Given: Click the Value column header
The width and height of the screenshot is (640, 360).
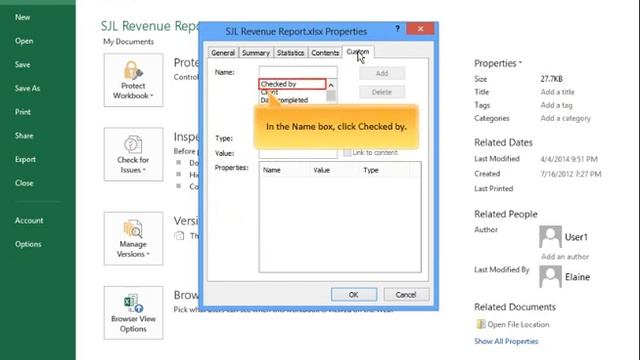Looking at the screenshot, I should 322,170.
